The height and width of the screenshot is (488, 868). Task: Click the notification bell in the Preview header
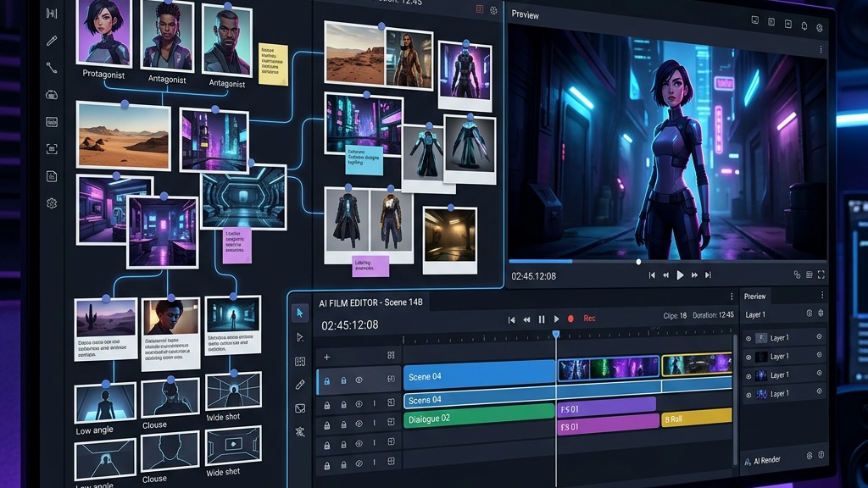tap(804, 25)
